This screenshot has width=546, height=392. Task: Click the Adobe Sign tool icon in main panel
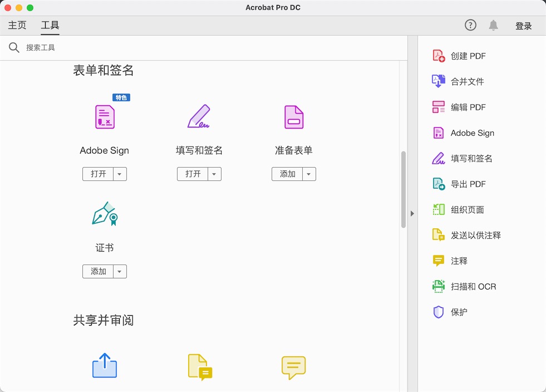[x=105, y=117]
